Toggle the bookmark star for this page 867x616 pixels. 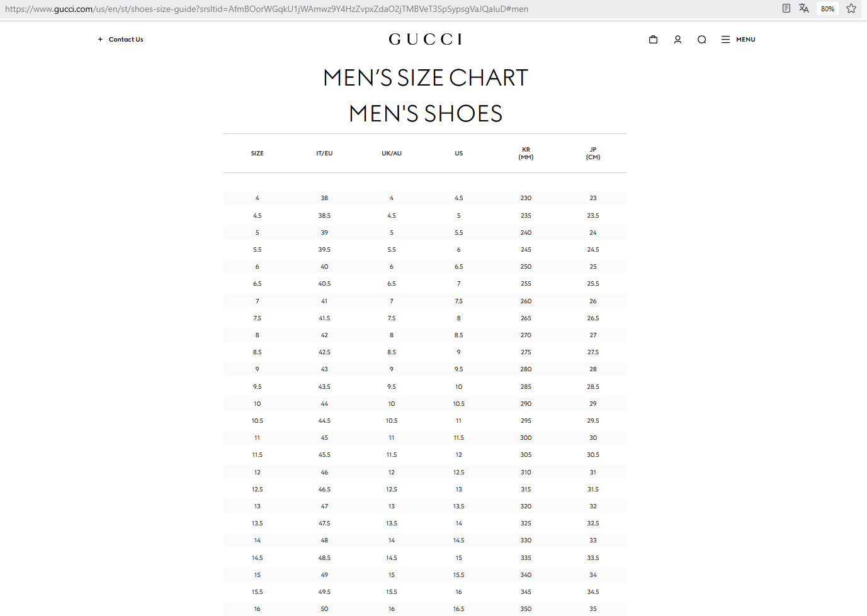pyautogui.click(x=851, y=8)
